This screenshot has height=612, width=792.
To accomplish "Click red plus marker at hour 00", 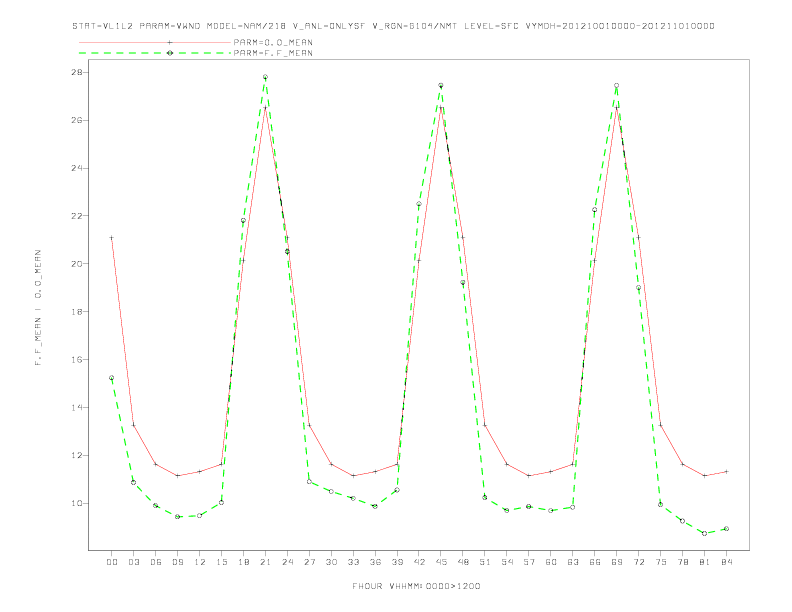I will tap(112, 238).
